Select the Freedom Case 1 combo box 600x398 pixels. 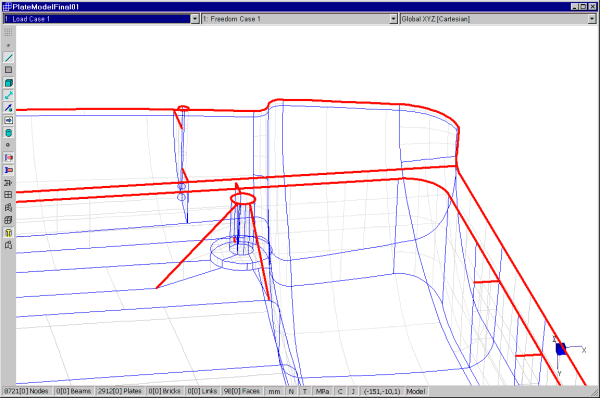300,19
